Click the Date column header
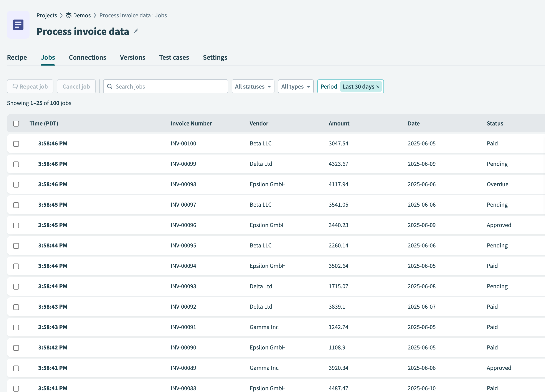This screenshot has height=392, width=545. (414, 124)
